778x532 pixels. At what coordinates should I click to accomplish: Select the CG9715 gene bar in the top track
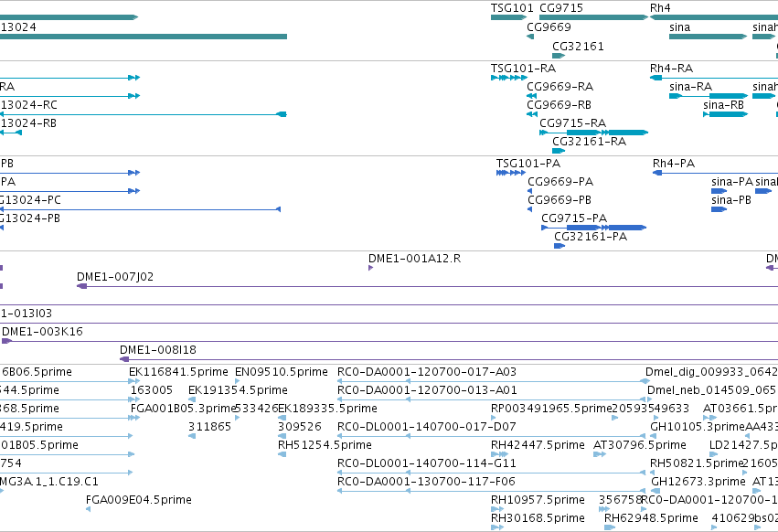point(594,17)
